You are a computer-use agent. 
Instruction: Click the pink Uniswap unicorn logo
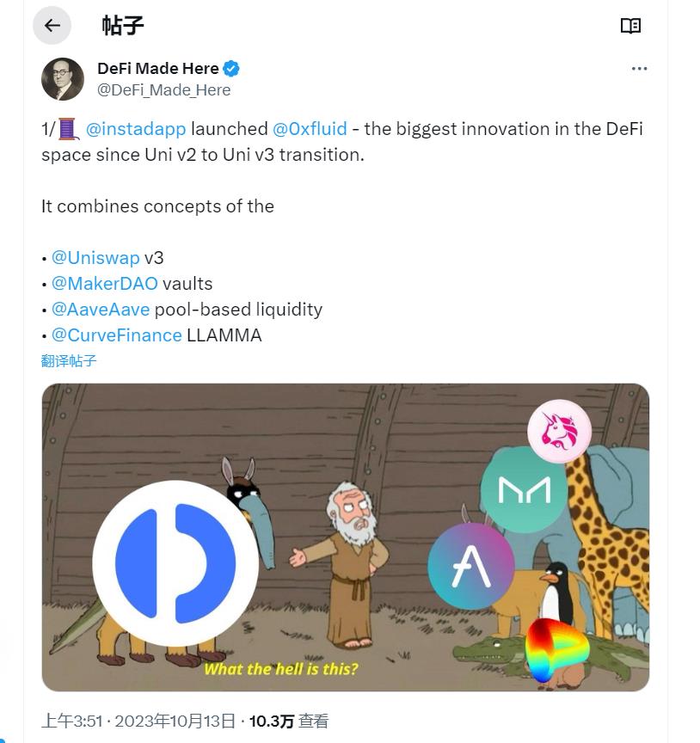(x=559, y=432)
